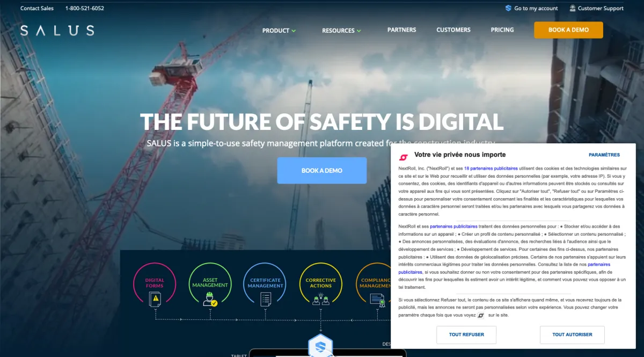Click the orange BOOK A DEMO button
The width and height of the screenshot is (644, 357).
tap(568, 30)
